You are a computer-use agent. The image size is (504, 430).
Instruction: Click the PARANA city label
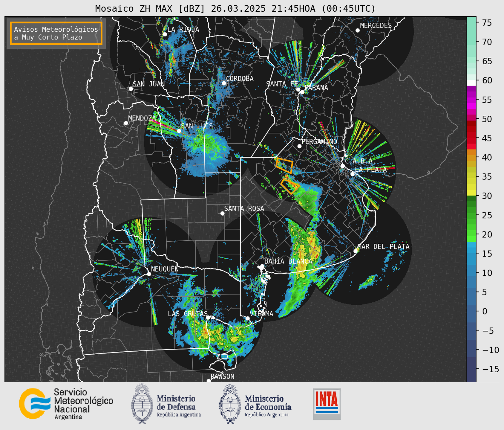coord(316,88)
